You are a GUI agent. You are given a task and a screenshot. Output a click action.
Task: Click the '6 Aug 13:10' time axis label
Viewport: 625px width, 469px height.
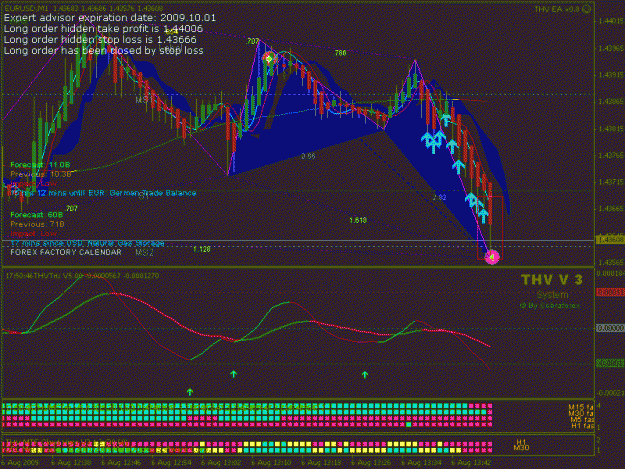(271, 463)
